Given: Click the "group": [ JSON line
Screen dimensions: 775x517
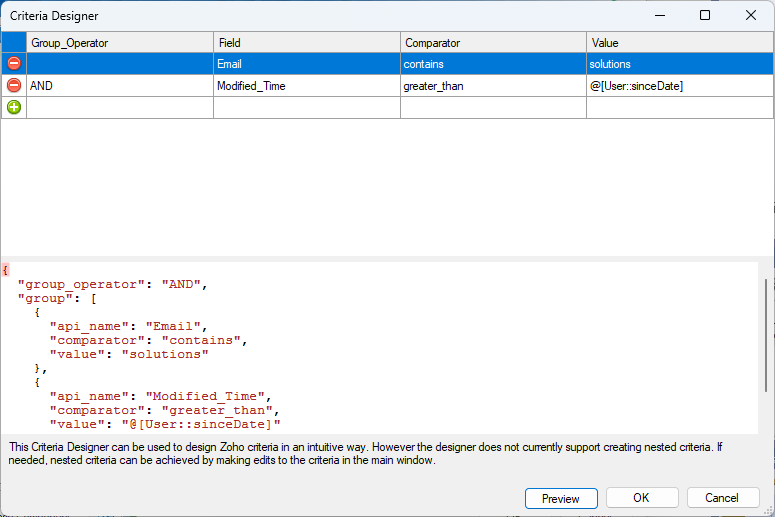Looking at the screenshot, I should tap(57, 298).
